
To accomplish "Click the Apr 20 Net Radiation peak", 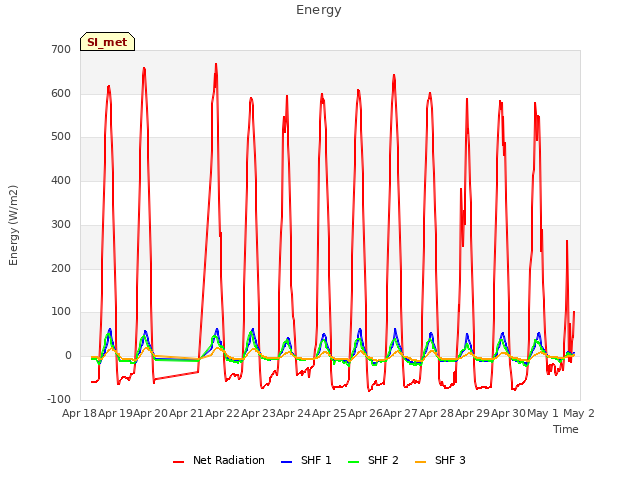I will (x=144, y=68).
